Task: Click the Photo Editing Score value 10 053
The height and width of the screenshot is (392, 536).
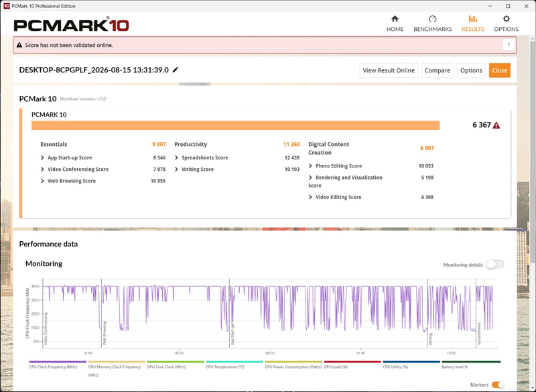Action: click(x=426, y=166)
